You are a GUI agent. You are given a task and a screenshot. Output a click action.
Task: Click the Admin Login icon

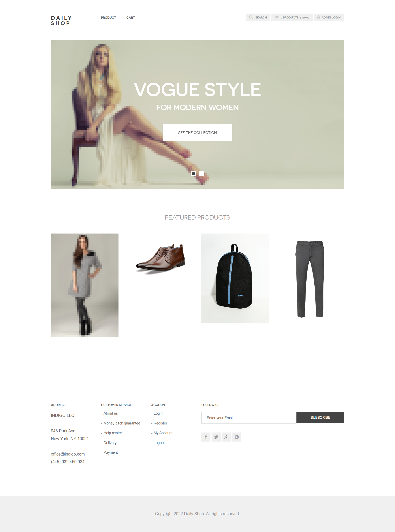click(x=318, y=17)
